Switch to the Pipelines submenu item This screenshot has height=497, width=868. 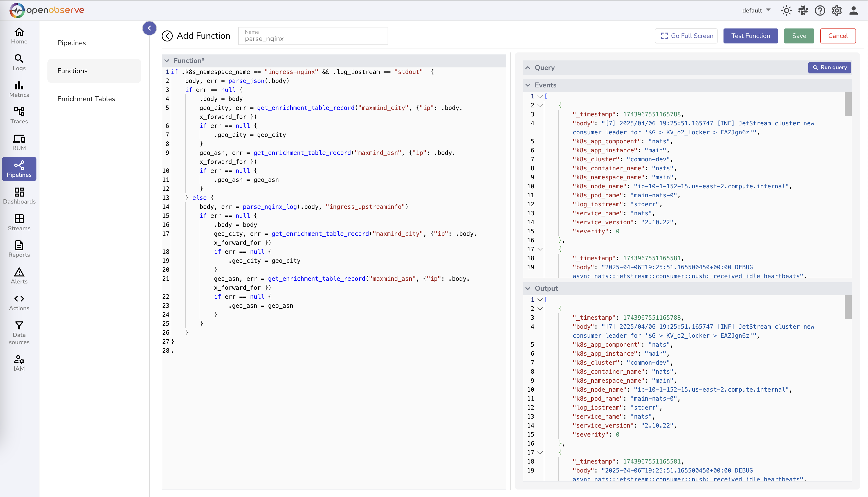[x=72, y=43]
